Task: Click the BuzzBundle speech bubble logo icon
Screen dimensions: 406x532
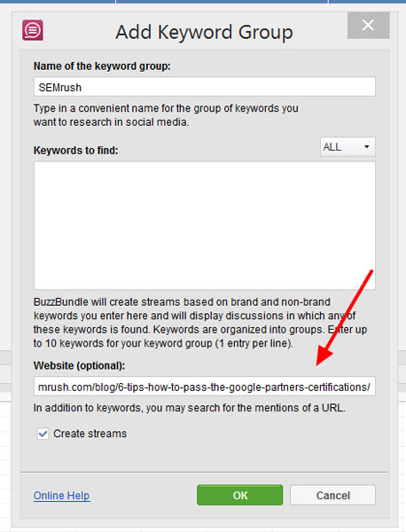Action: [x=33, y=30]
